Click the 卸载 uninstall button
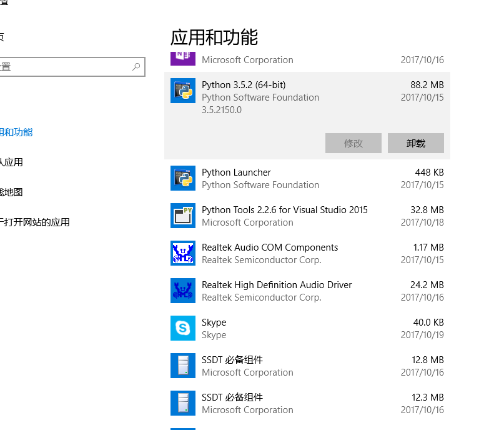Image resolution: width=504 pixels, height=430 pixels. 415,143
